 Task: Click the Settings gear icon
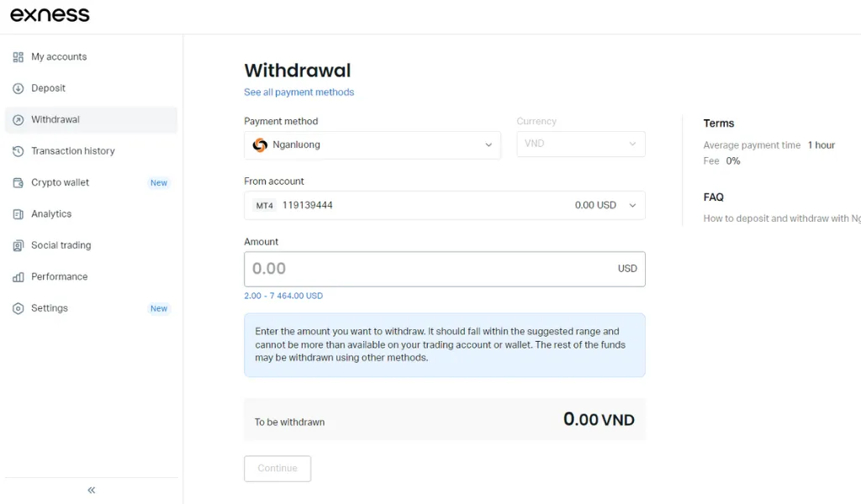pos(18,308)
